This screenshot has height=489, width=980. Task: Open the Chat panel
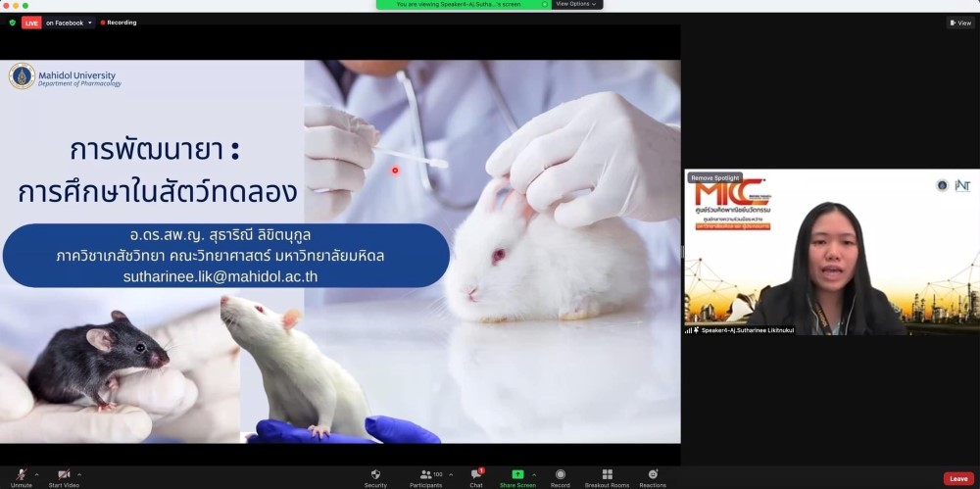point(476,475)
